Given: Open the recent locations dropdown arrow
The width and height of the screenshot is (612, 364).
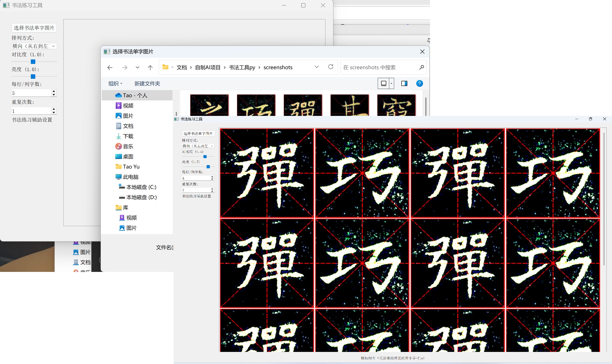Looking at the screenshot, I should click(x=137, y=67).
